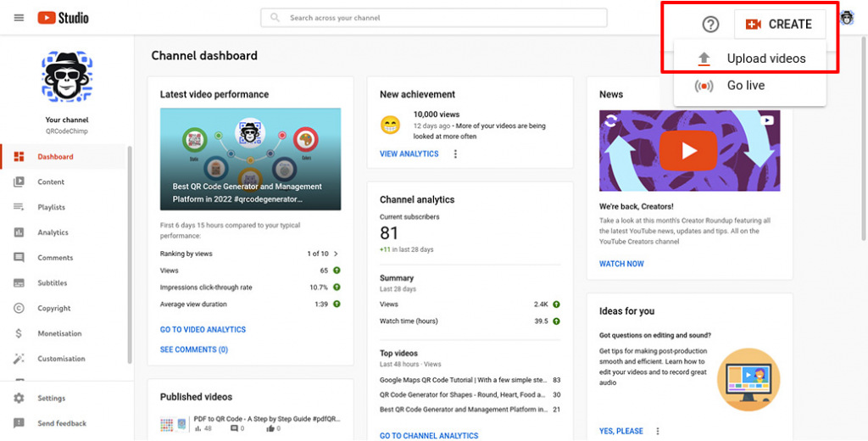Click the Monetisation dollar icon
The height and width of the screenshot is (441, 868).
coord(19,333)
